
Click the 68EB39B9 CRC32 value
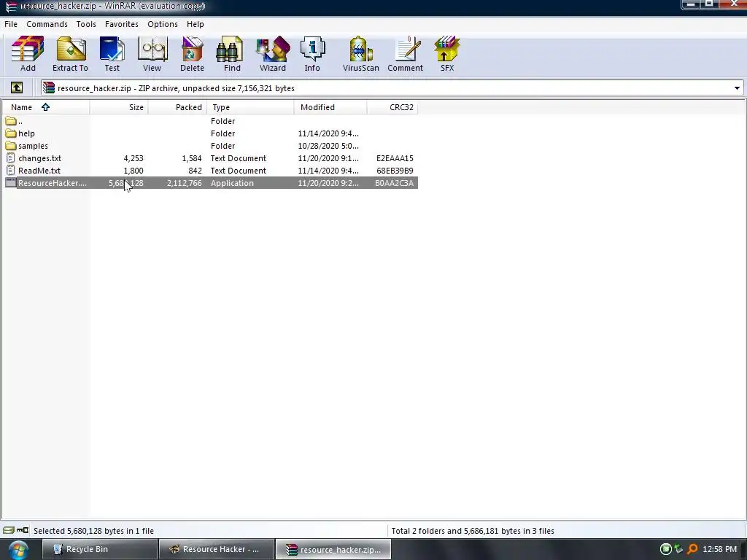pyautogui.click(x=395, y=171)
